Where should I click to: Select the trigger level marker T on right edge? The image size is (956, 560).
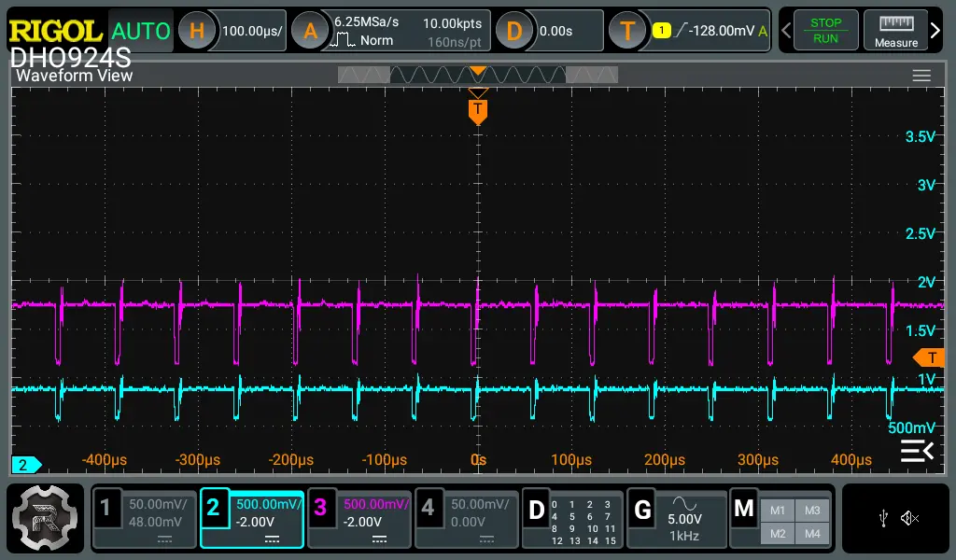929,357
